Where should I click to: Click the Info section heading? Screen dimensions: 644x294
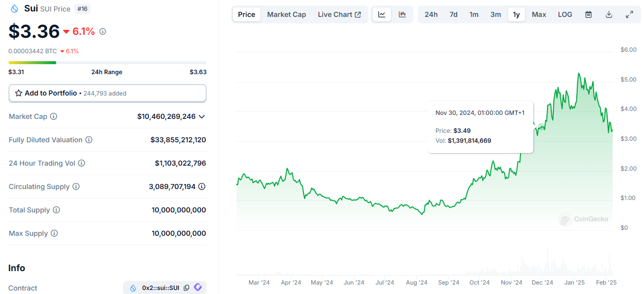pyautogui.click(x=16, y=268)
